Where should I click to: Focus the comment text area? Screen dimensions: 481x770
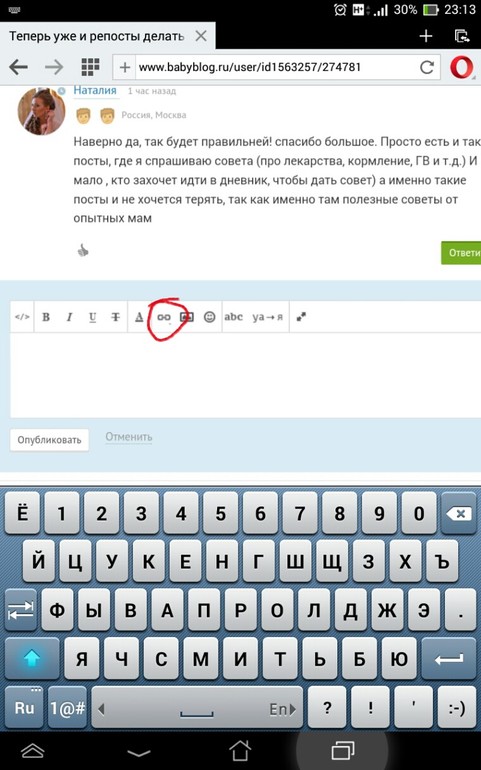tap(246, 376)
